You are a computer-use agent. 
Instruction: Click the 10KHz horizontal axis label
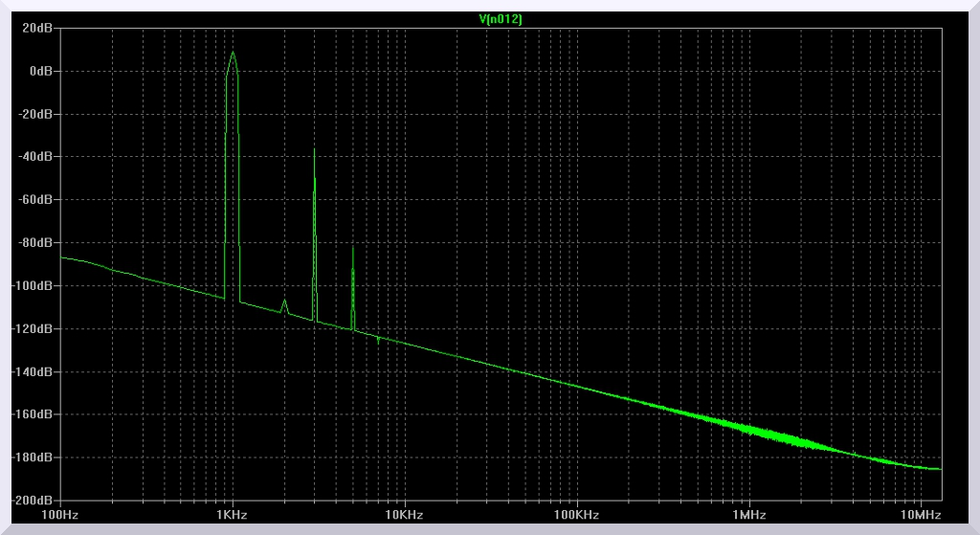[x=404, y=515]
